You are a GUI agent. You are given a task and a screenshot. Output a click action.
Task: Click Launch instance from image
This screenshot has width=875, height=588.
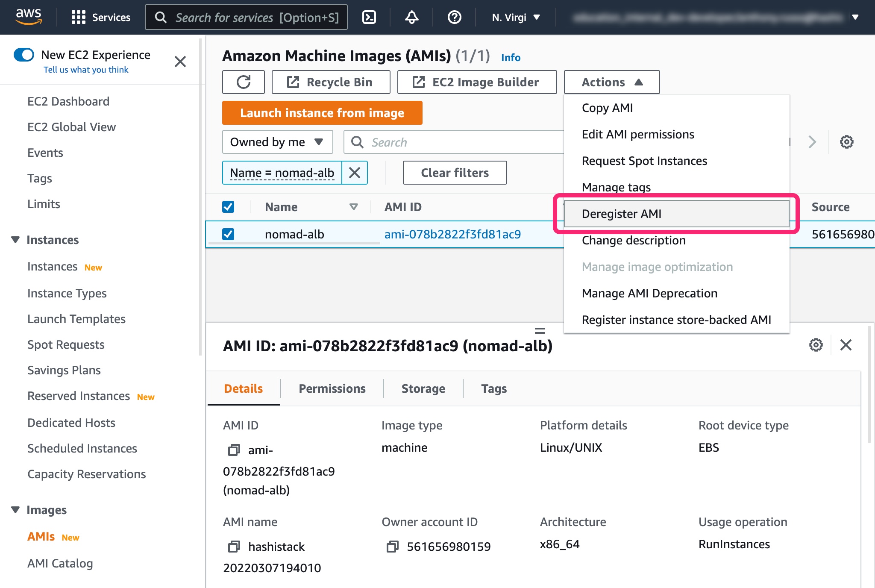(x=322, y=112)
